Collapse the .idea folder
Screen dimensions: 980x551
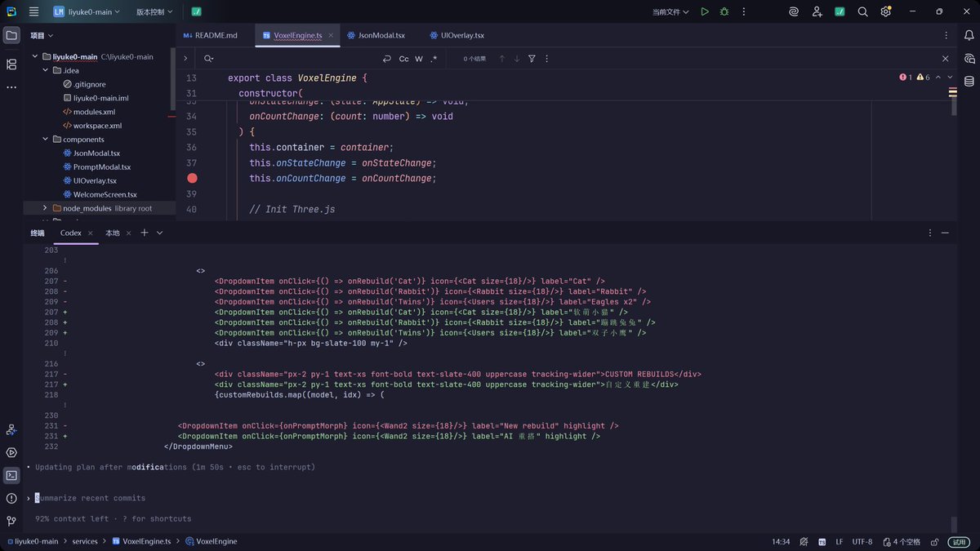click(46, 70)
